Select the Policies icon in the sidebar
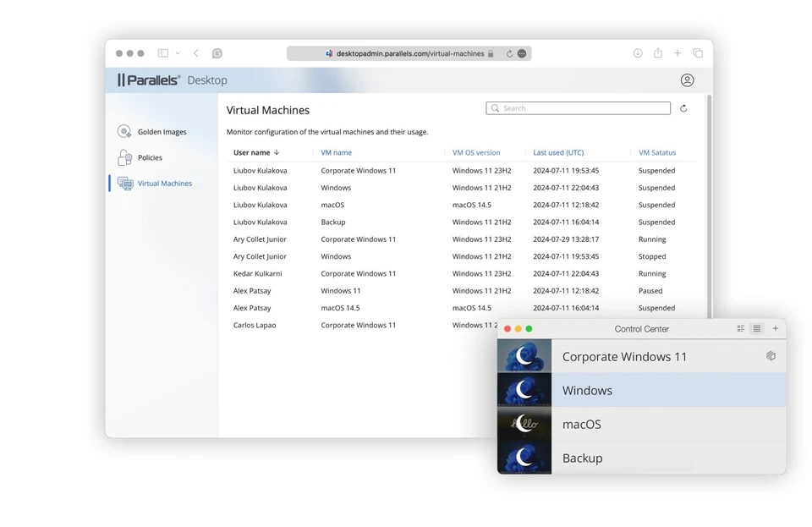812x527 pixels. 125,157
